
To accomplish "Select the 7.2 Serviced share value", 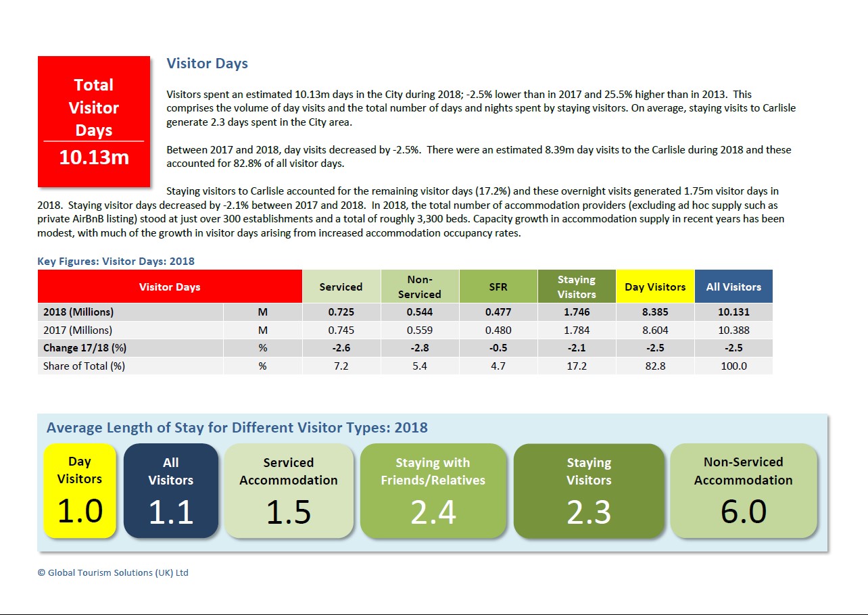I will [x=341, y=366].
